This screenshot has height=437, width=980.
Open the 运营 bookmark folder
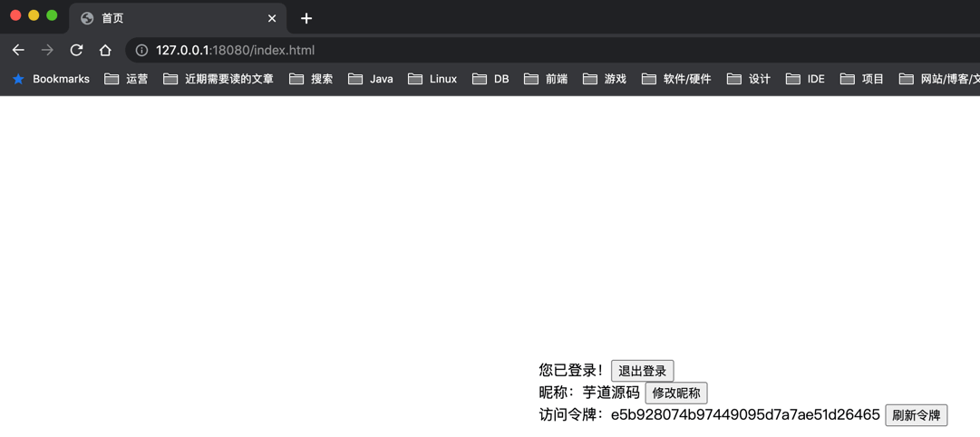(127, 79)
